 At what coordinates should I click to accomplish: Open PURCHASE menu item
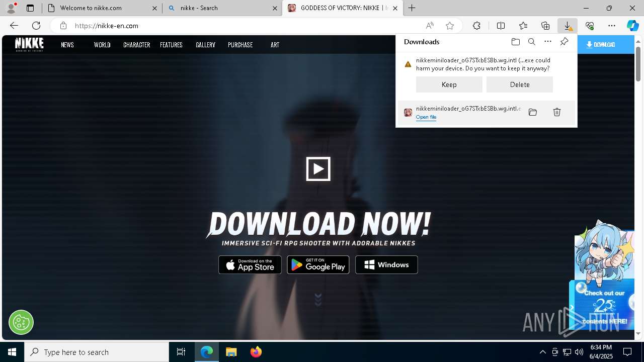(240, 45)
